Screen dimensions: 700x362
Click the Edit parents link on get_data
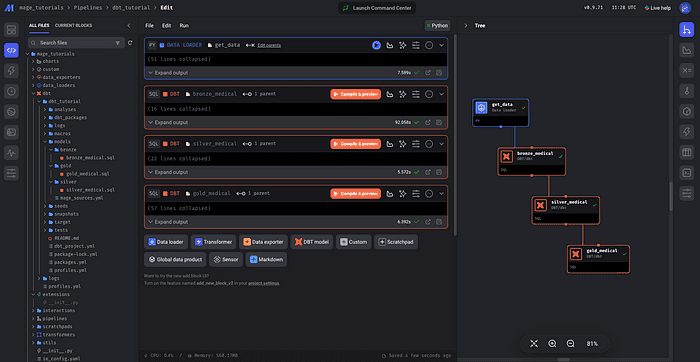269,46
